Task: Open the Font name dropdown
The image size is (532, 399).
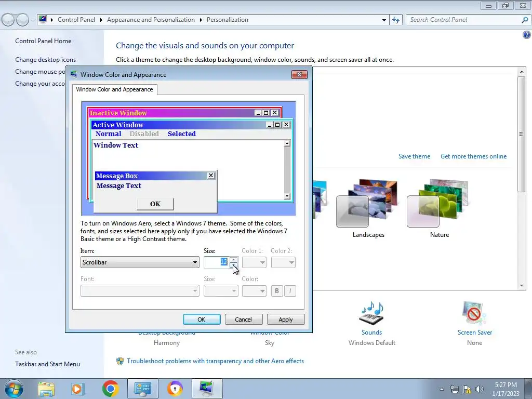Action: [x=140, y=291]
